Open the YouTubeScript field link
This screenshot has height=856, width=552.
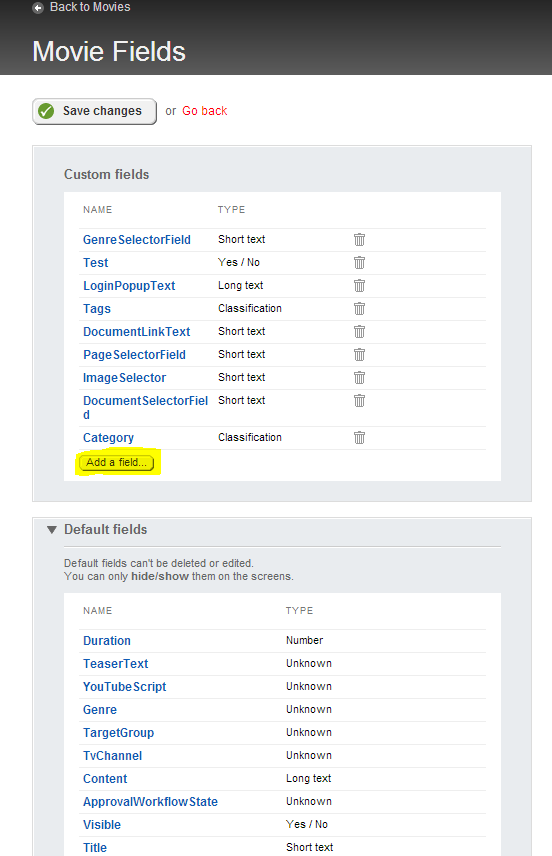click(124, 687)
